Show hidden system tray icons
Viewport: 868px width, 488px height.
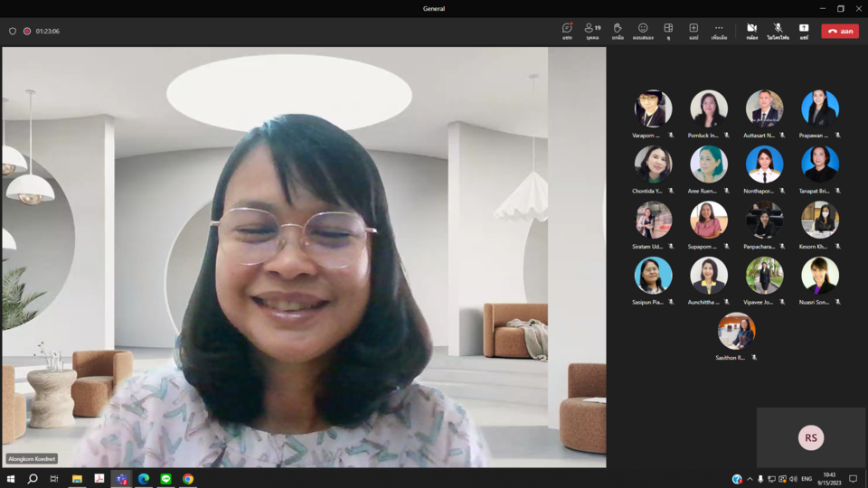(x=750, y=479)
